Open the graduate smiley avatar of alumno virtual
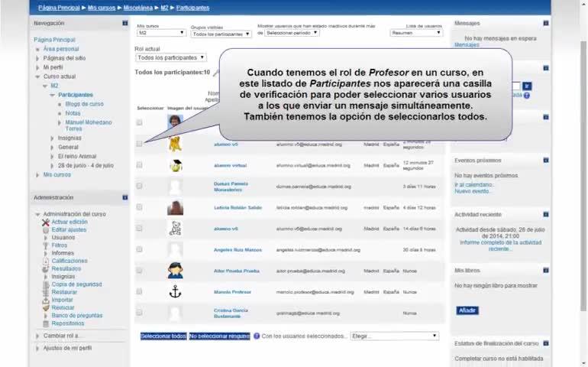 click(175, 165)
